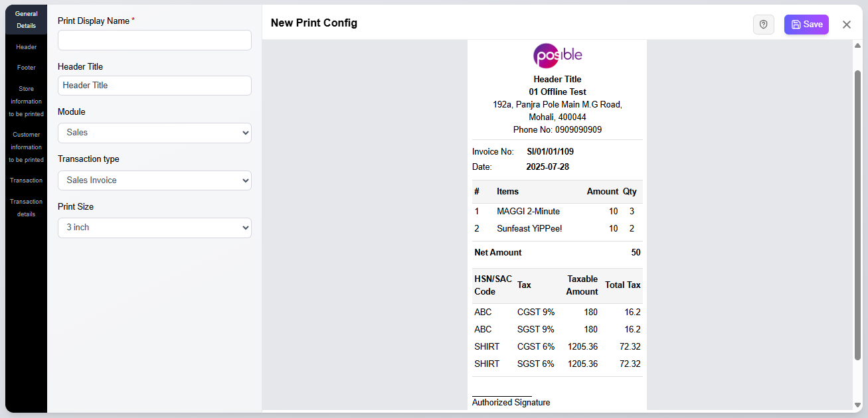868x418 pixels.
Task: Click the Save button
Action: point(806,25)
